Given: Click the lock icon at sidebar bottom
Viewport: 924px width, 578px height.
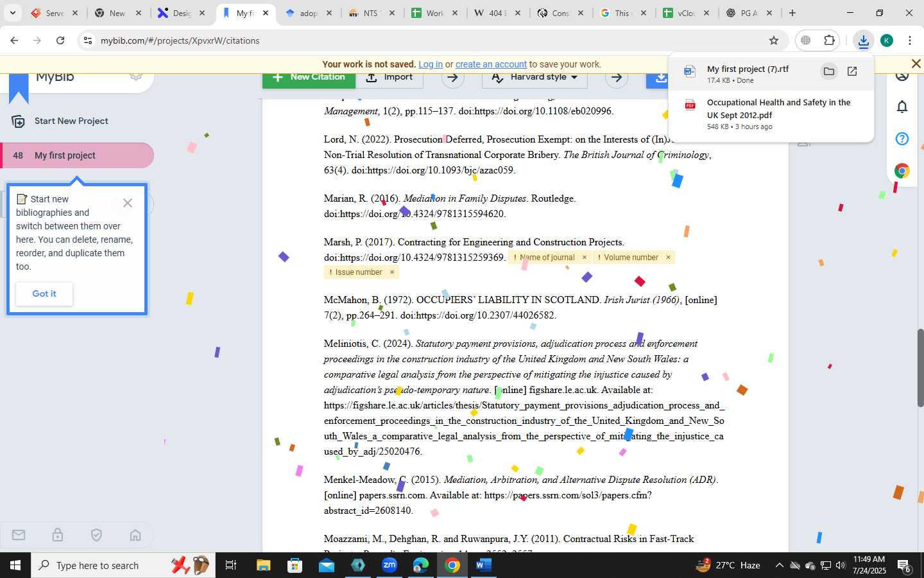Looking at the screenshot, I should pos(57,535).
